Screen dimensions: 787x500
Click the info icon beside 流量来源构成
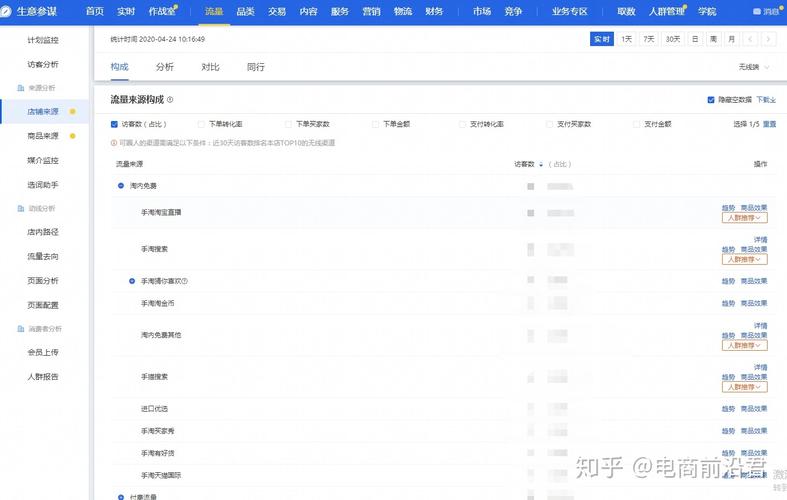[x=170, y=100]
